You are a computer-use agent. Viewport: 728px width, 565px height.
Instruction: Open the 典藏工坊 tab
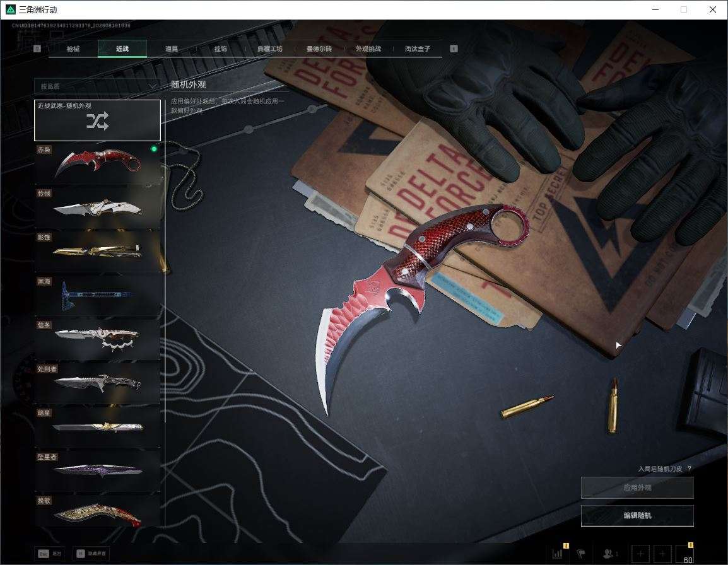(x=270, y=49)
